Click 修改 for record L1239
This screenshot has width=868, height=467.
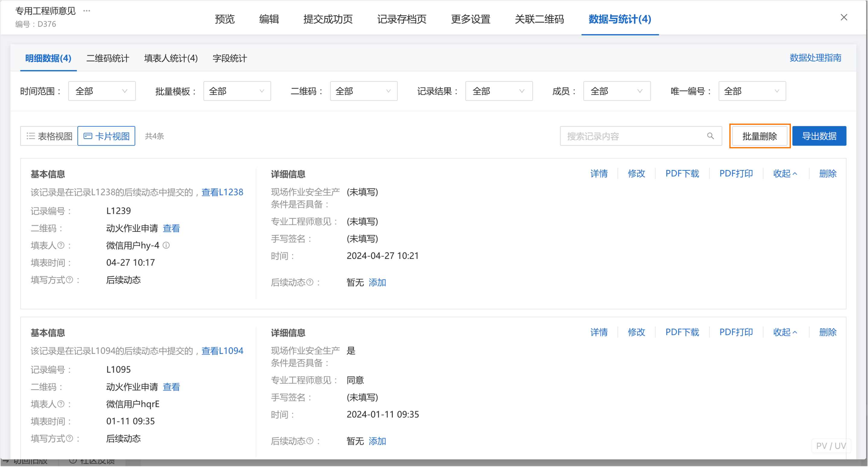pos(636,174)
